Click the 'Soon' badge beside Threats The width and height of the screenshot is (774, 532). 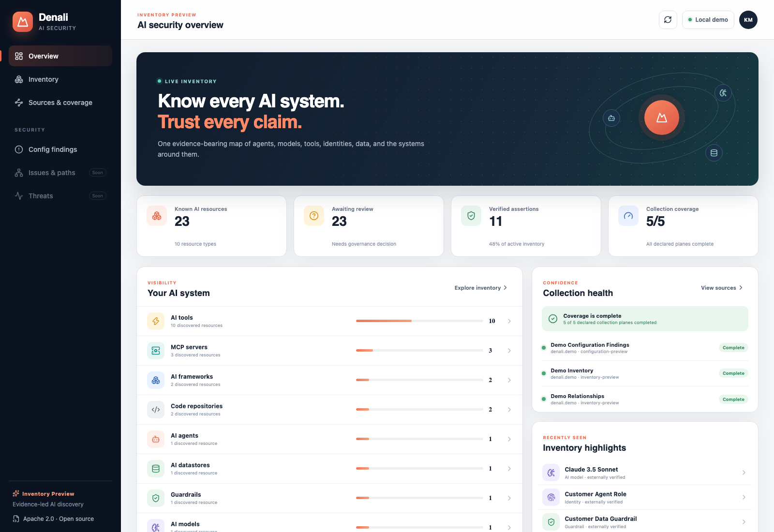tap(98, 196)
